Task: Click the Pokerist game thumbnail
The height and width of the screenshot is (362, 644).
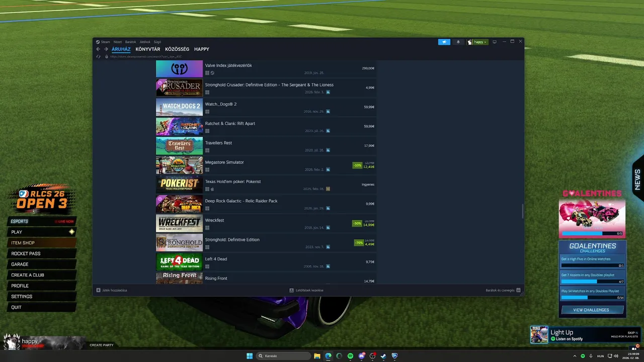Action: (179, 185)
